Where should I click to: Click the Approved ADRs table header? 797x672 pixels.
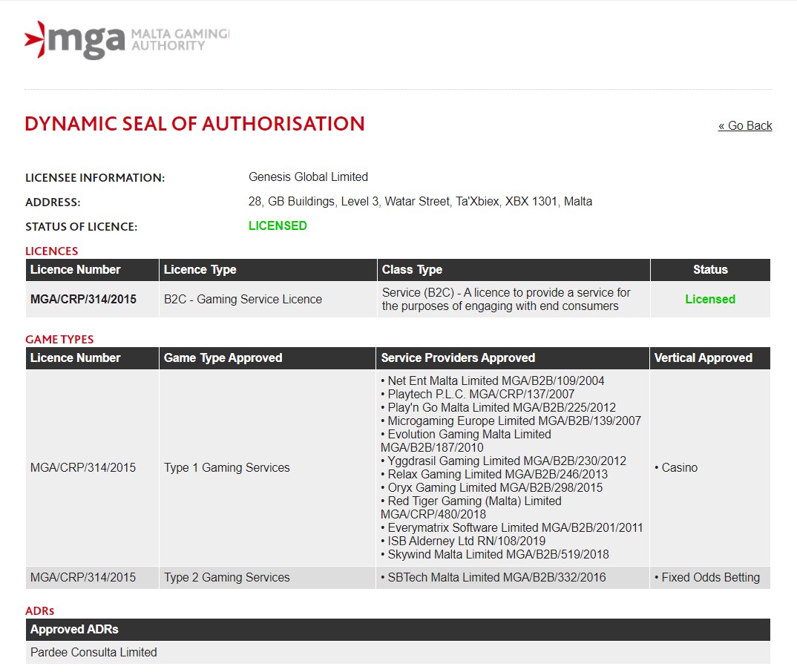click(398, 629)
